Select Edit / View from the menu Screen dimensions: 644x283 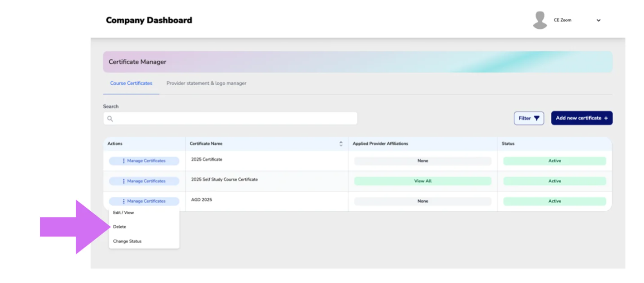click(124, 213)
